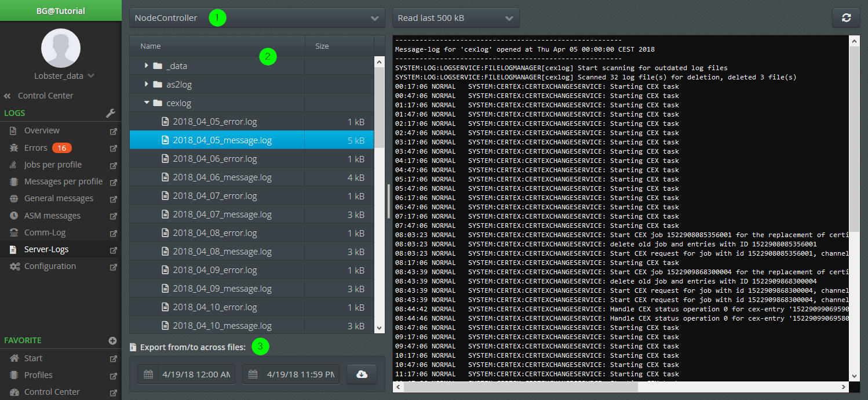This screenshot has width=868, height=400.
Task: Click the cexlog folder icon
Action: pyautogui.click(x=158, y=103)
